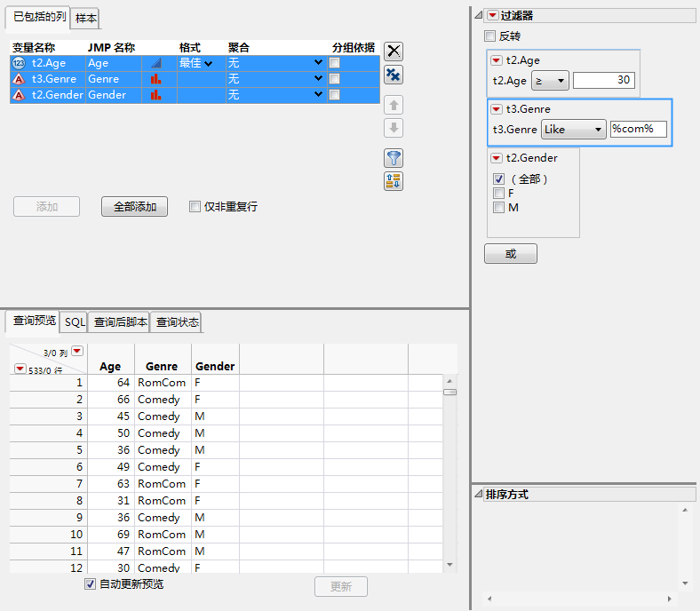Click the funnel filter icon

[394, 158]
